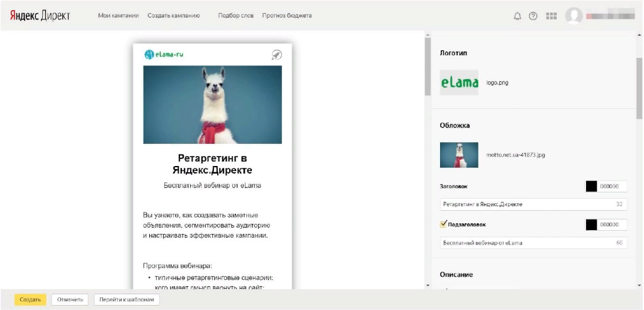Click the blurred account name
644x310 pixels.
(x=610, y=16)
